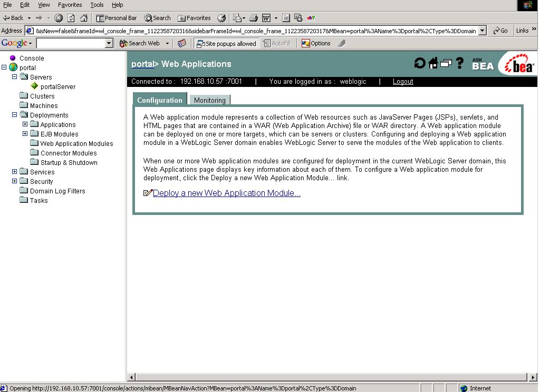Screen dimensions: 540x392
Task: Click the Edit with Word icon
Action: click(x=266, y=18)
